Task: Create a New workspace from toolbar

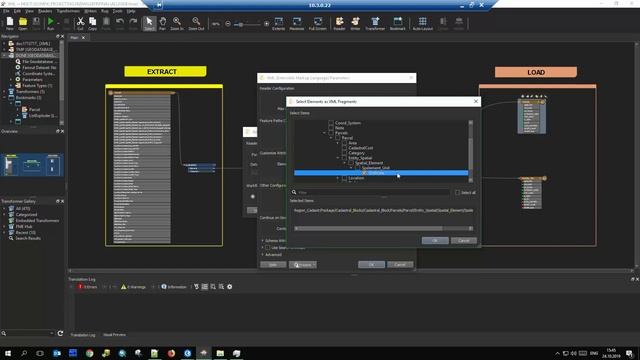Action: coord(10,23)
